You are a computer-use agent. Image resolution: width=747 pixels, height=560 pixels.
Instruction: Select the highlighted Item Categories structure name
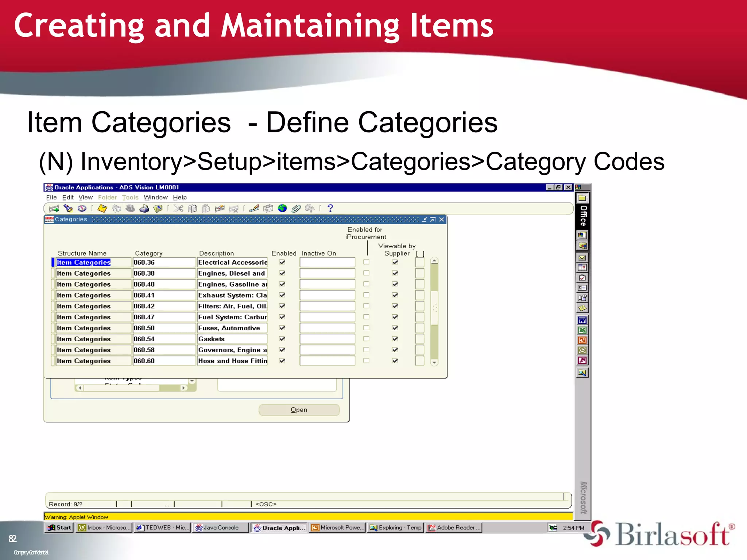[84, 262]
